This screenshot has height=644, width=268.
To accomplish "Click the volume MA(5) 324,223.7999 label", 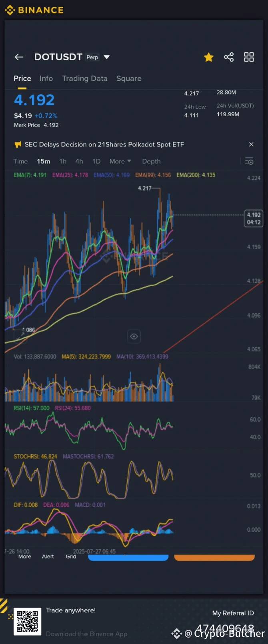I will (x=86, y=357).
